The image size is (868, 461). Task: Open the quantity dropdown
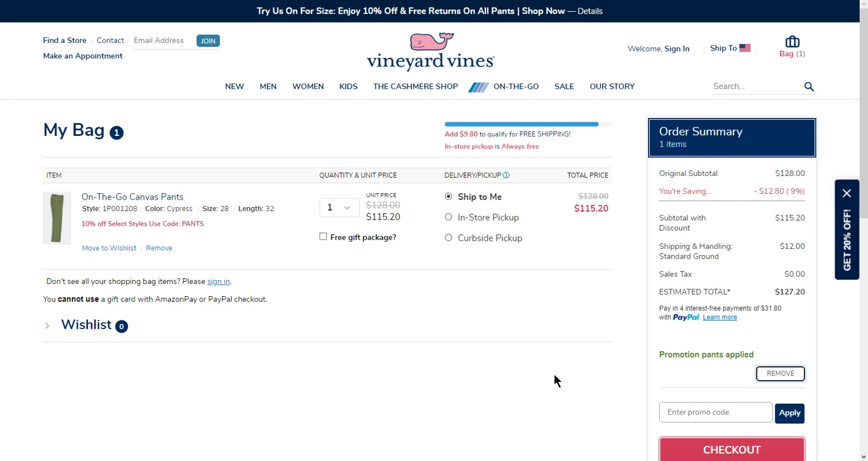click(339, 208)
